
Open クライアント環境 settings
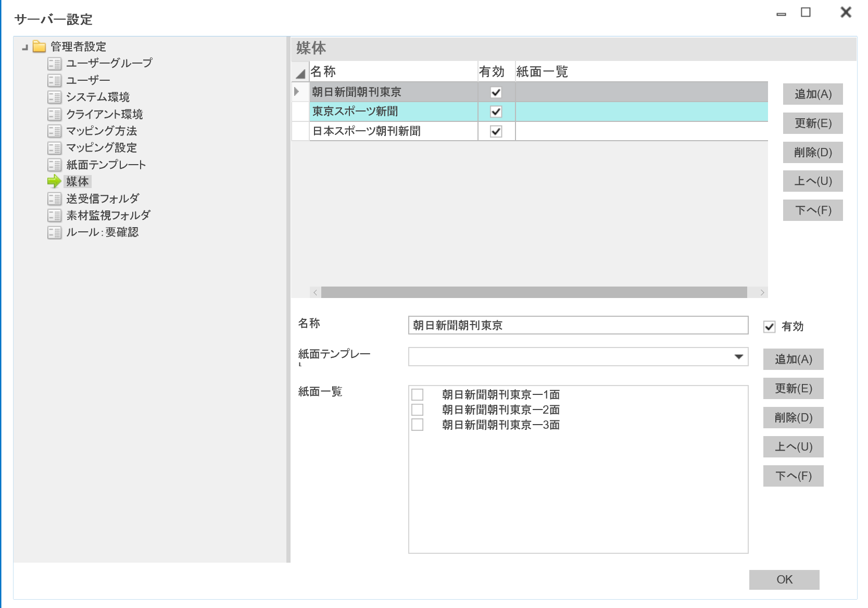point(104,114)
